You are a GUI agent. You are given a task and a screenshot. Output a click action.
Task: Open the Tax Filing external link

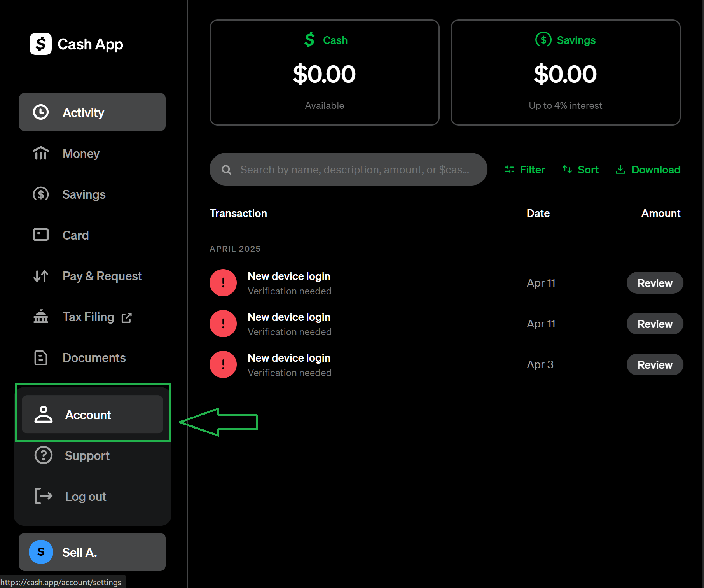point(127,317)
